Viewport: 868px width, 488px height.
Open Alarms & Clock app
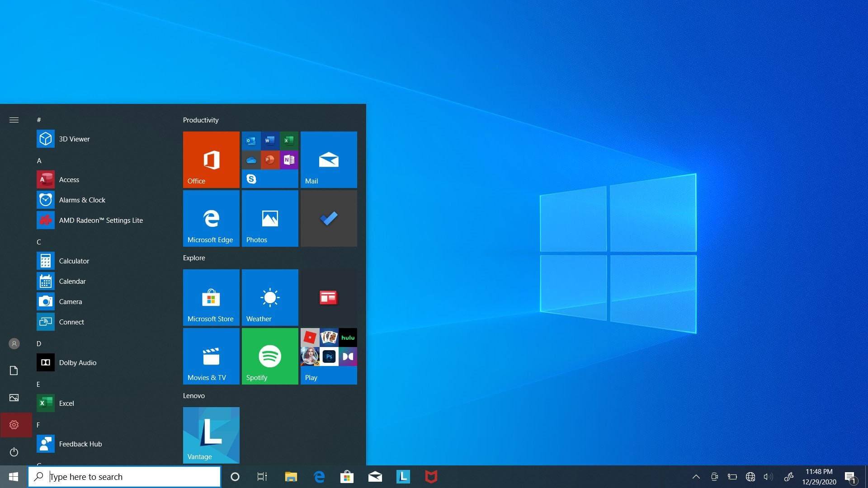click(102, 200)
